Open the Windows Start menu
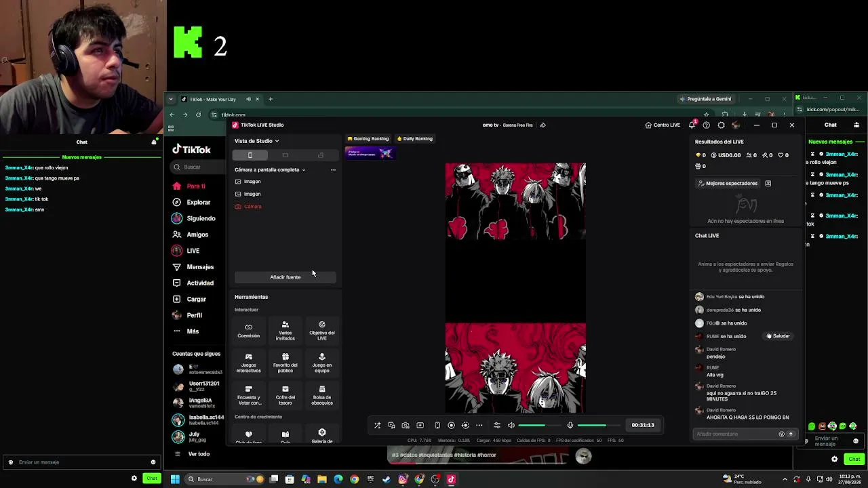Viewport: 868px width, 488px height. [x=175, y=479]
